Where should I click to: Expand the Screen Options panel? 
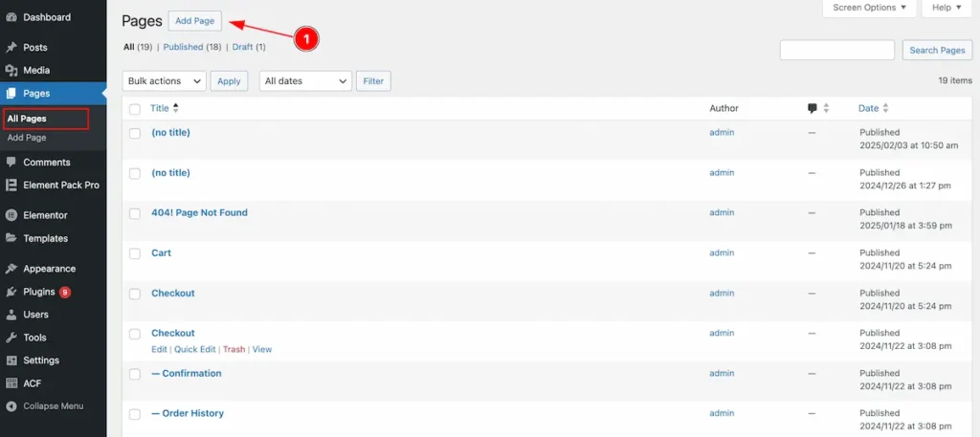point(869,8)
